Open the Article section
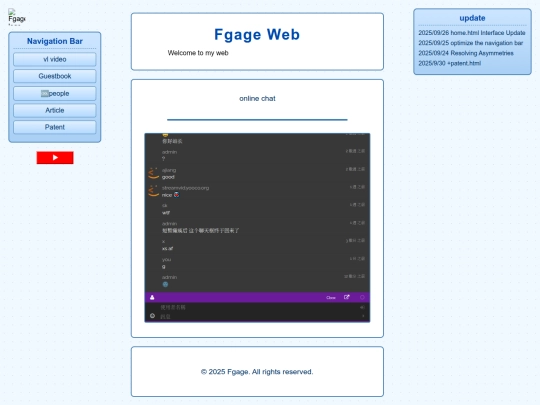The height and width of the screenshot is (405, 540). pos(55,110)
